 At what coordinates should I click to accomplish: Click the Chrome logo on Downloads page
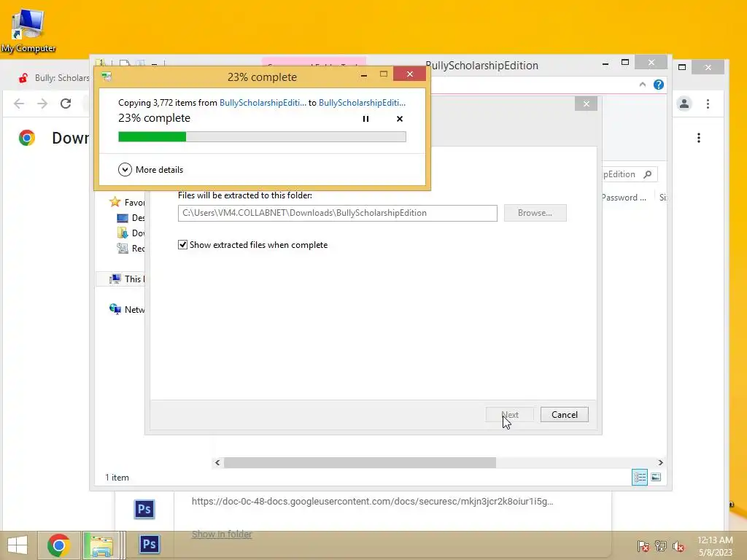pyautogui.click(x=27, y=138)
